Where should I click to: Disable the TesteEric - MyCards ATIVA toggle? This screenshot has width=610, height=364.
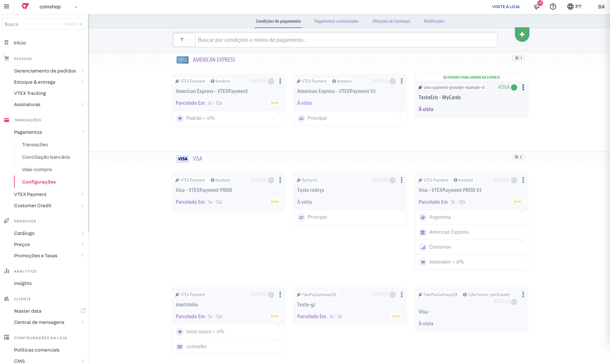tap(514, 87)
